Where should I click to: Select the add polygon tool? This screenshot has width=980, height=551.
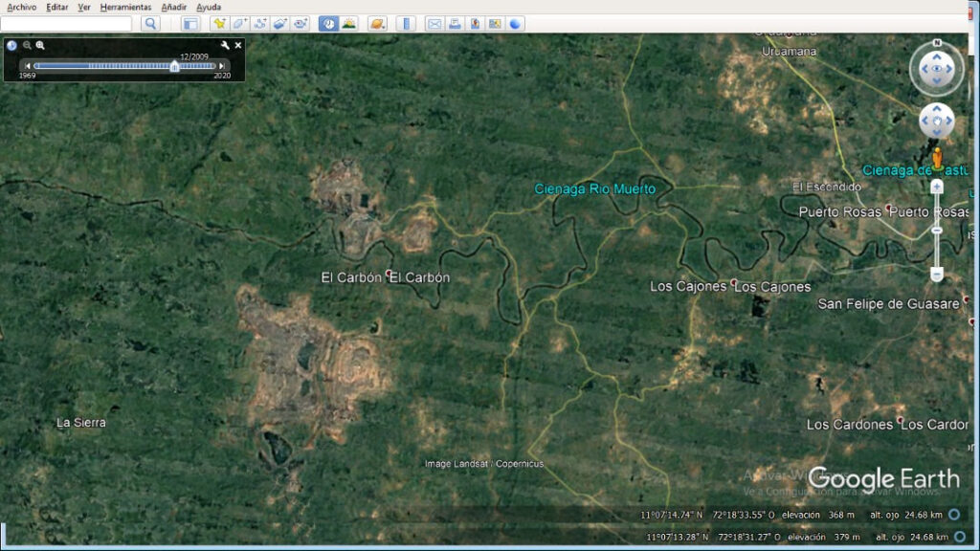tap(240, 24)
